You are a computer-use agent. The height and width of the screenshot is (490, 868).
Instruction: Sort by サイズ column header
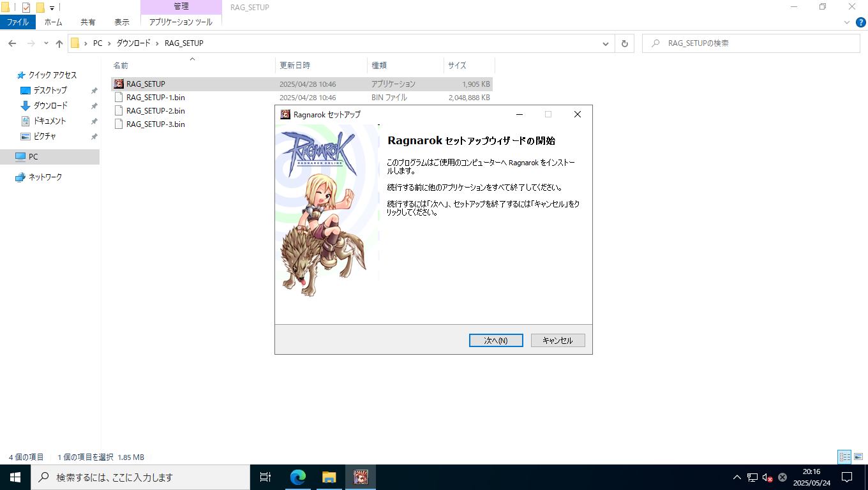point(469,65)
